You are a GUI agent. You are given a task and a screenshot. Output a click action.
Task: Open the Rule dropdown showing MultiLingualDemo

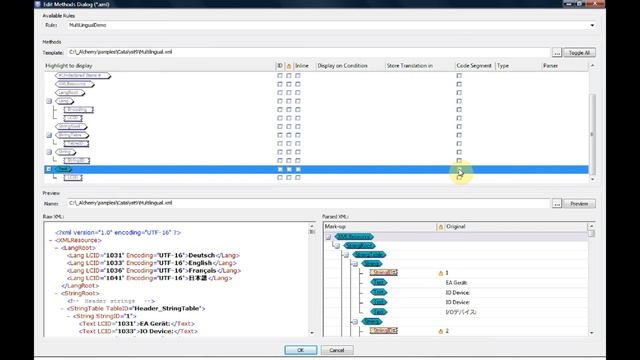(592, 25)
